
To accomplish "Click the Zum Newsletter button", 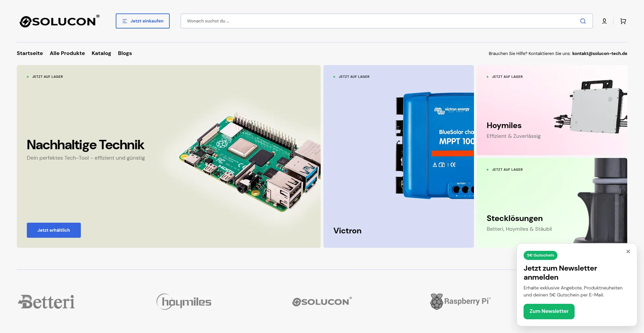I will pyautogui.click(x=549, y=312).
